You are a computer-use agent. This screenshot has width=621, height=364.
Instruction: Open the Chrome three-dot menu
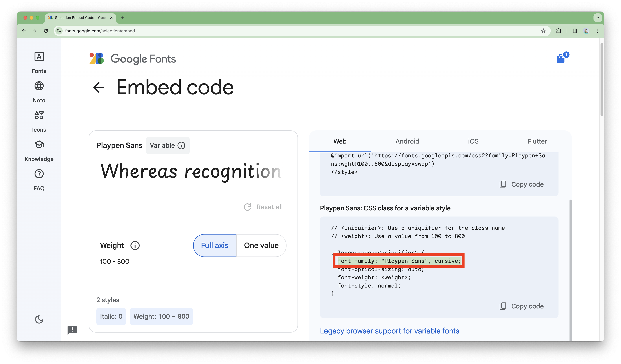[x=597, y=31]
